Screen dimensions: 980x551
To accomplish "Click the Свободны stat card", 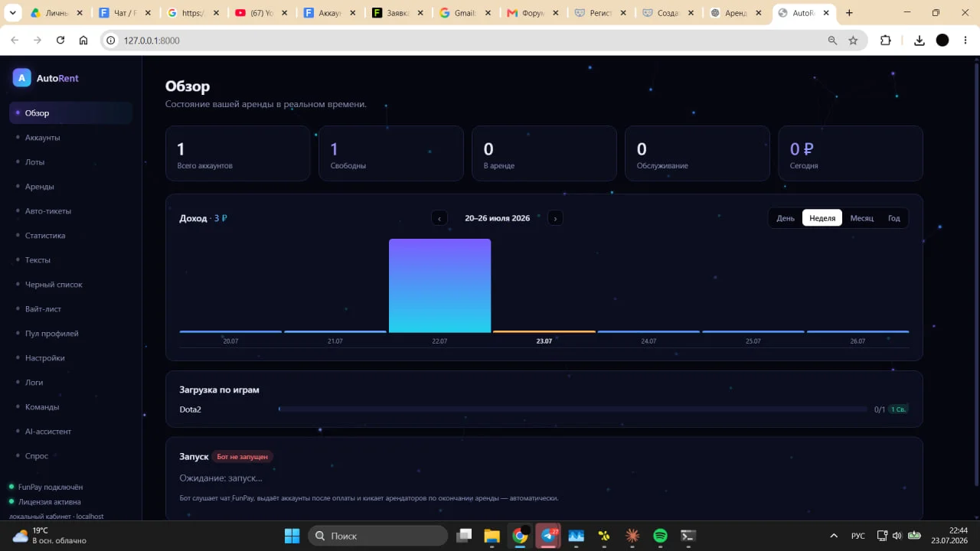I will point(391,154).
